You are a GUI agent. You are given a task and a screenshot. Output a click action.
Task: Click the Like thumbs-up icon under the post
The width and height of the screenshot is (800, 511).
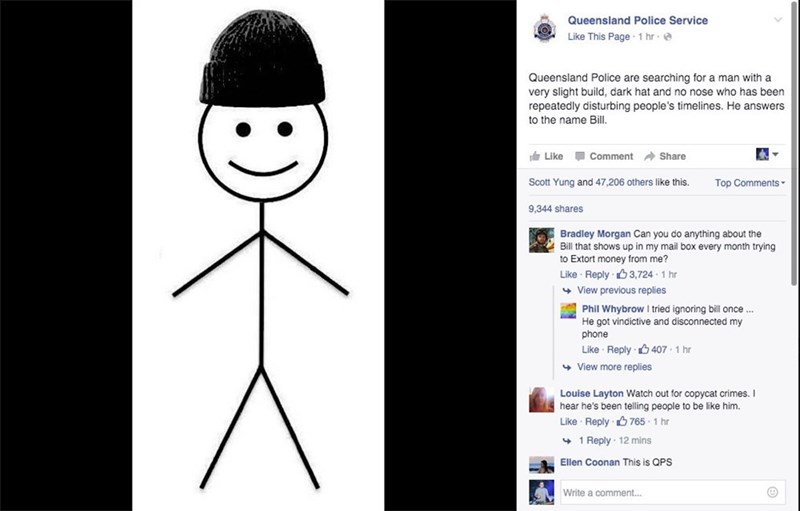[535, 156]
